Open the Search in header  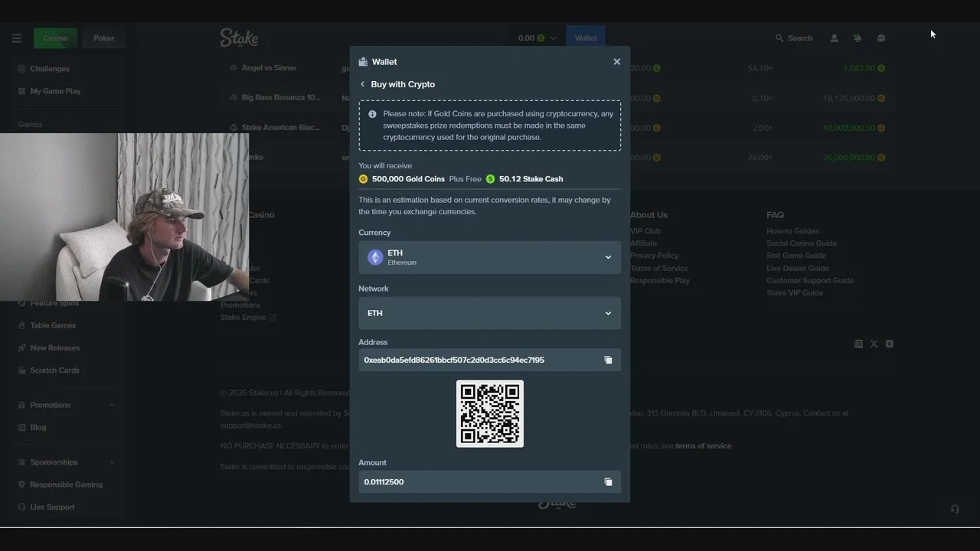794,38
